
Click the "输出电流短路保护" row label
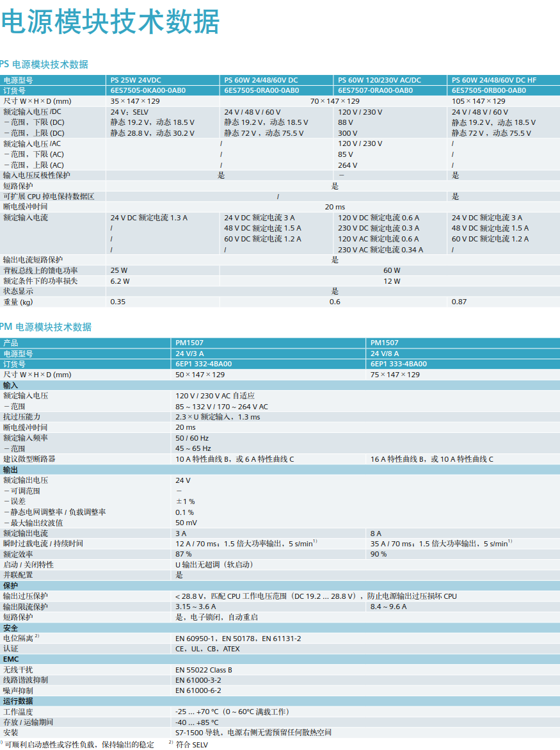(x=33, y=260)
